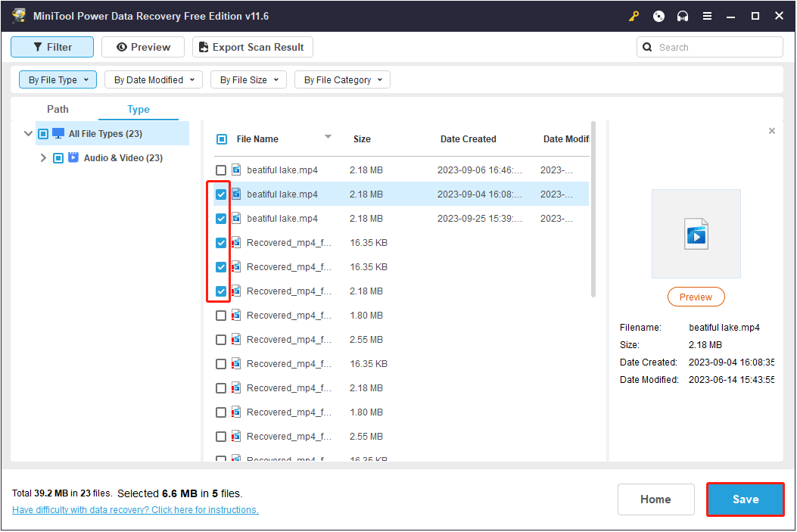Click the Export Scan Result icon
The height and width of the screenshot is (532, 797).
(x=201, y=46)
